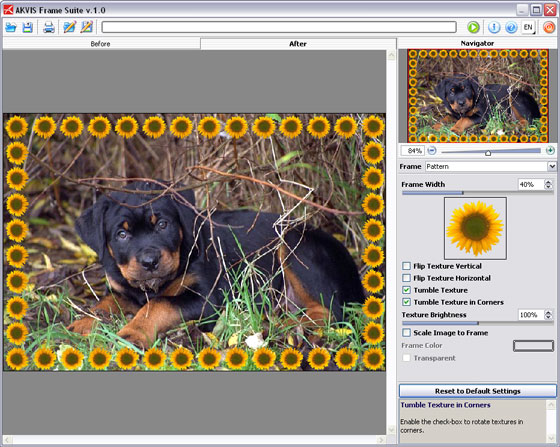Click the Texture Brightness slider track
The height and width of the screenshot is (447, 560).
tap(478, 323)
